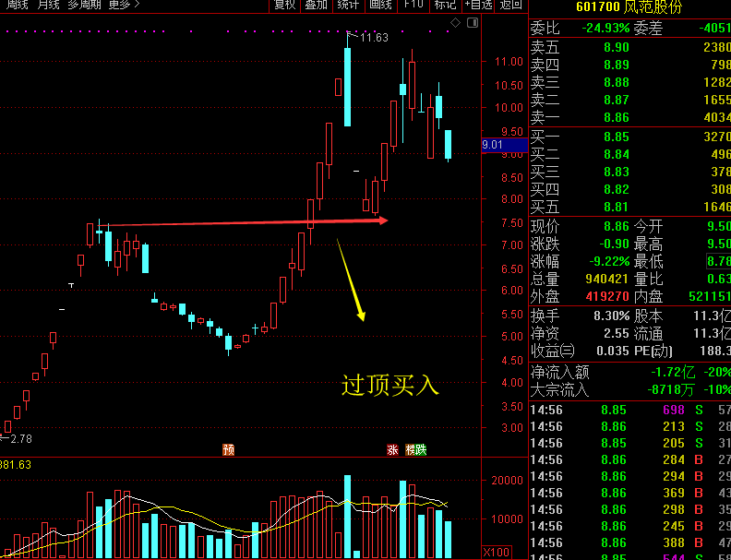The height and width of the screenshot is (560, 731).
Task: Click the X100 volume unit label
Action: tap(496, 552)
